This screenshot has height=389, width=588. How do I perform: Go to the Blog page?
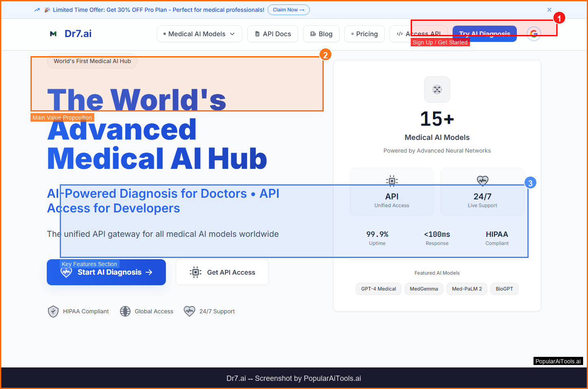[321, 34]
